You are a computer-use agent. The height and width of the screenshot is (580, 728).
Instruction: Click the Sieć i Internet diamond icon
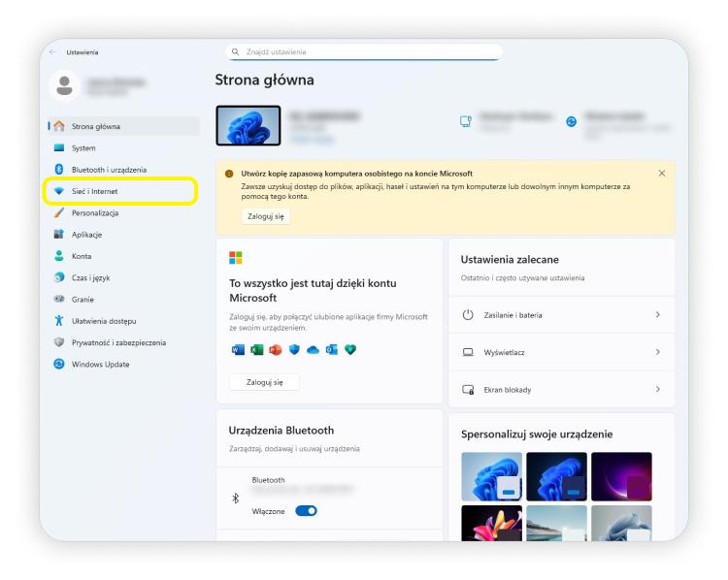coord(59,191)
